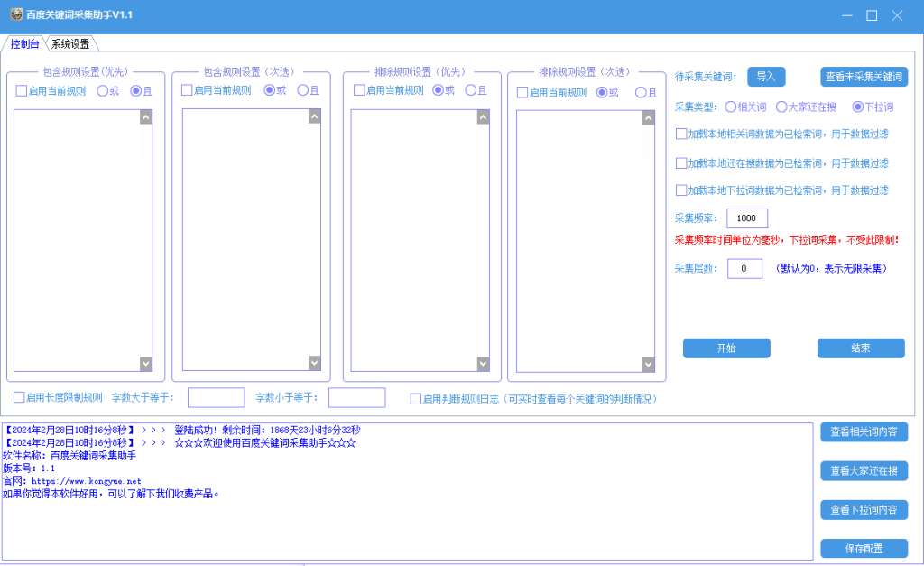924x566 pixels.
Task: Click up arrow in secondary include-rules list
Action: pos(315,116)
